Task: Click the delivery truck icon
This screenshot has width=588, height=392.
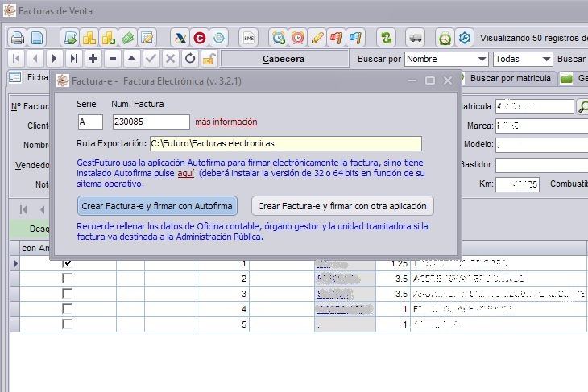Action: 415,38
